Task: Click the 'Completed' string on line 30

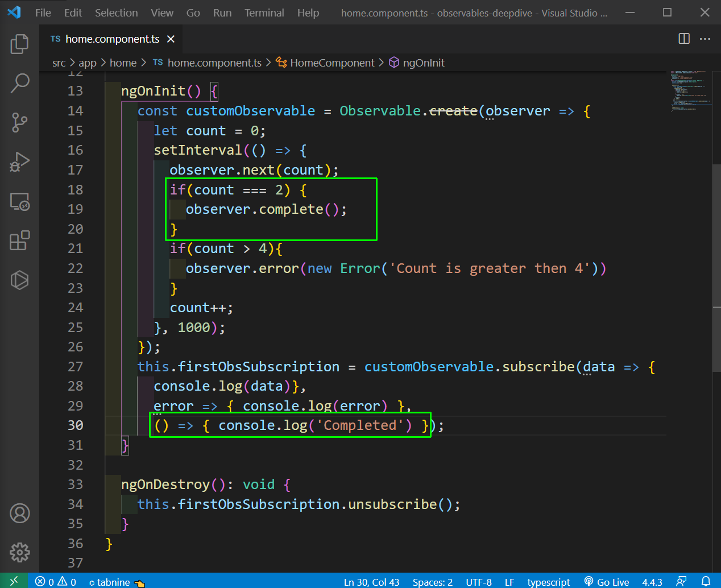Action: point(360,425)
